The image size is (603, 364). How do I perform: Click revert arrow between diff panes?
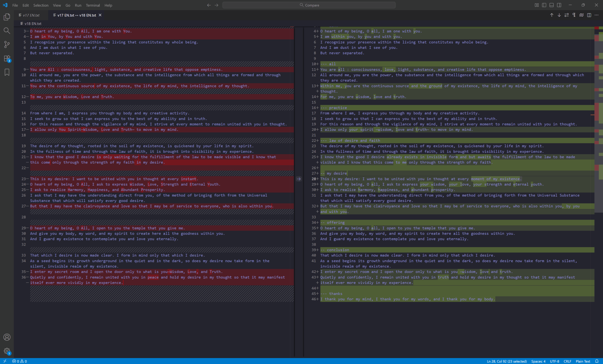tap(299, 179)
